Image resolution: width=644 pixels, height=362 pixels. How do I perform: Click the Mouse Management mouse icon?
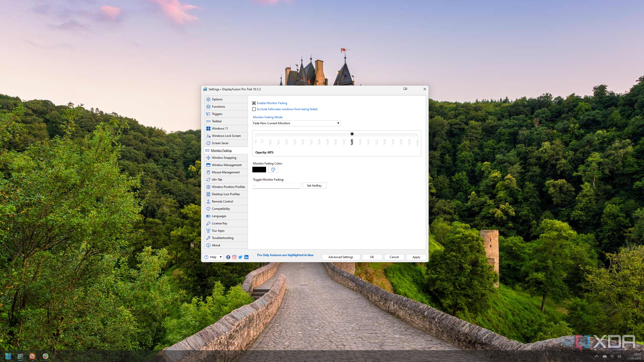click(x=208, y=172)
